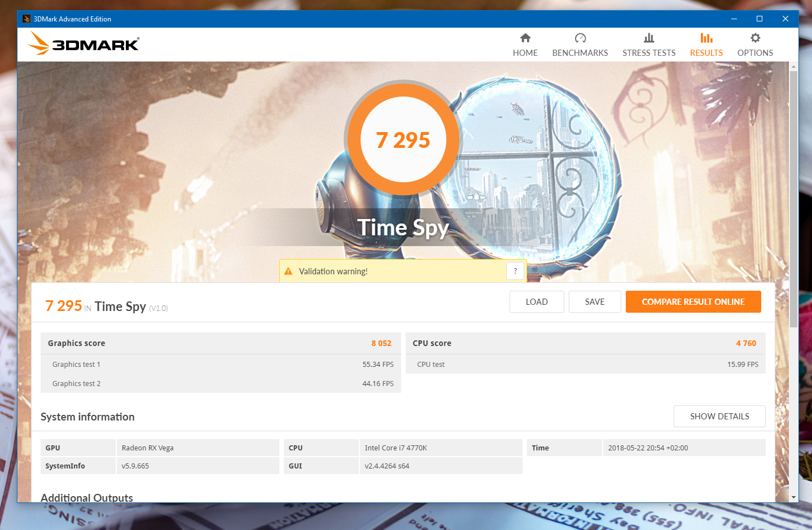Click the Time Spy banner title

coord(403,227)
